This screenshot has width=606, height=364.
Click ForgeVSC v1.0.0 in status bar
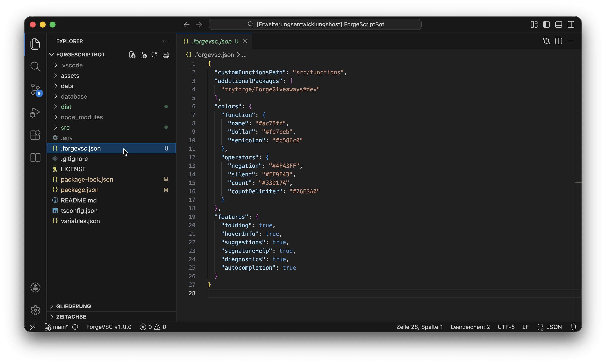109,327
